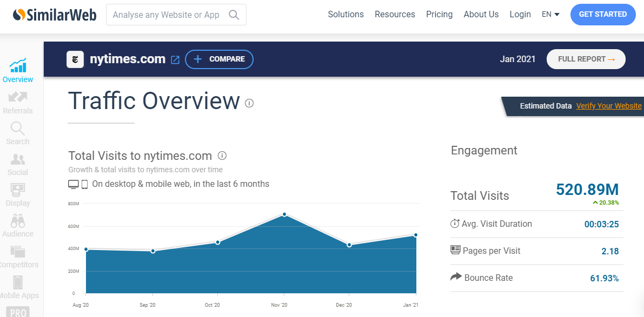Screen dimensions: 644x317
Task: Click the nytimes.com site favicon
Action: click(75, 59)
